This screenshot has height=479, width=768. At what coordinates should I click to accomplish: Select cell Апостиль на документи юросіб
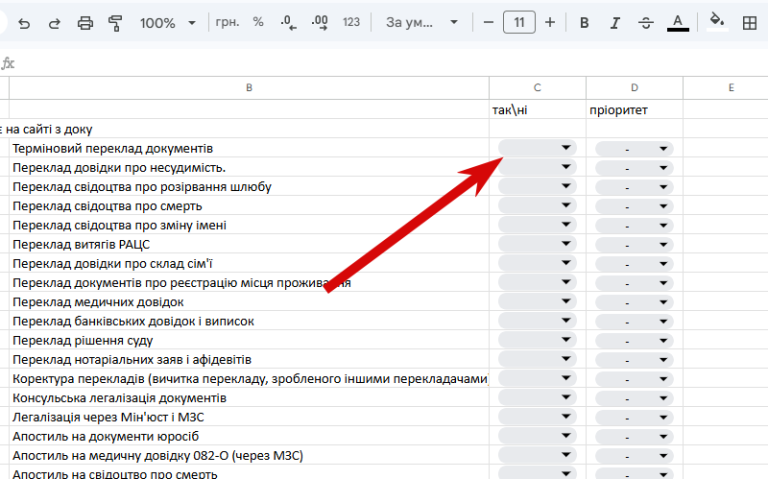pyautogui.click(x=249, y=436)
